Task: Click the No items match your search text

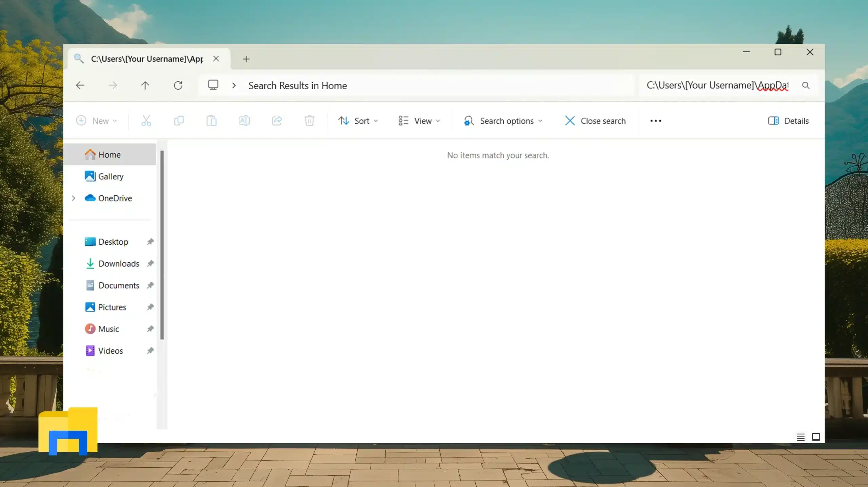Action: (x=498, y=155)
